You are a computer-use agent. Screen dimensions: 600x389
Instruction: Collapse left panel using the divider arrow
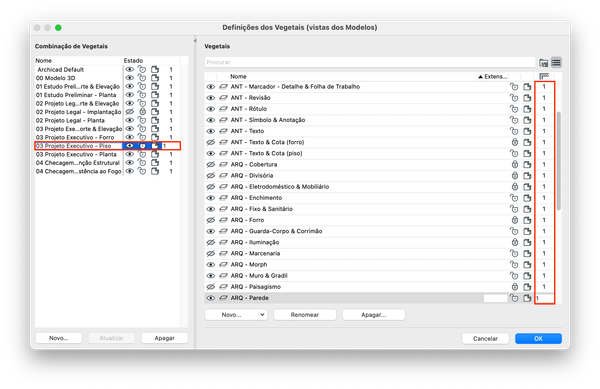coord(195,41)
